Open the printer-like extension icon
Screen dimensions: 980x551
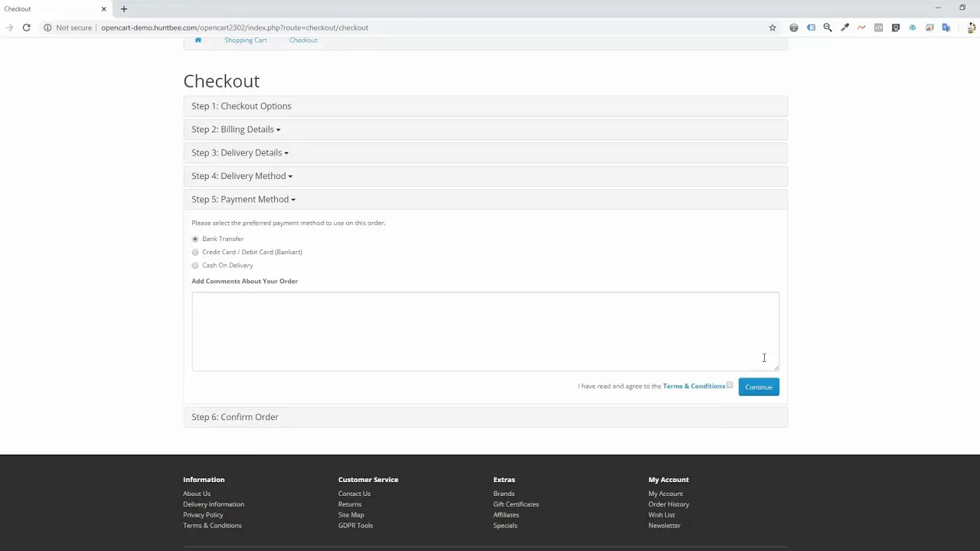coord(929,28)
